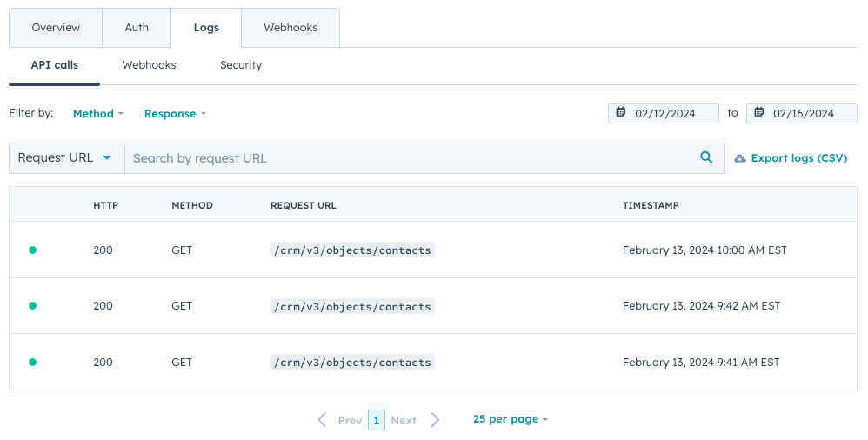Focus the Search by request URL field
Screen dimensions: 868x440
click(x=409, y=158)
